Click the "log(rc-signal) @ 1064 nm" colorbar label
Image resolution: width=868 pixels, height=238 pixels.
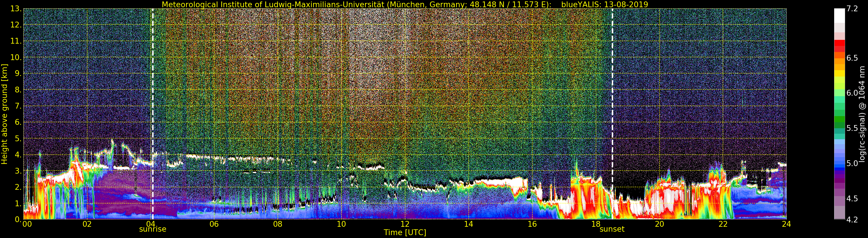[x=863, y=114]
